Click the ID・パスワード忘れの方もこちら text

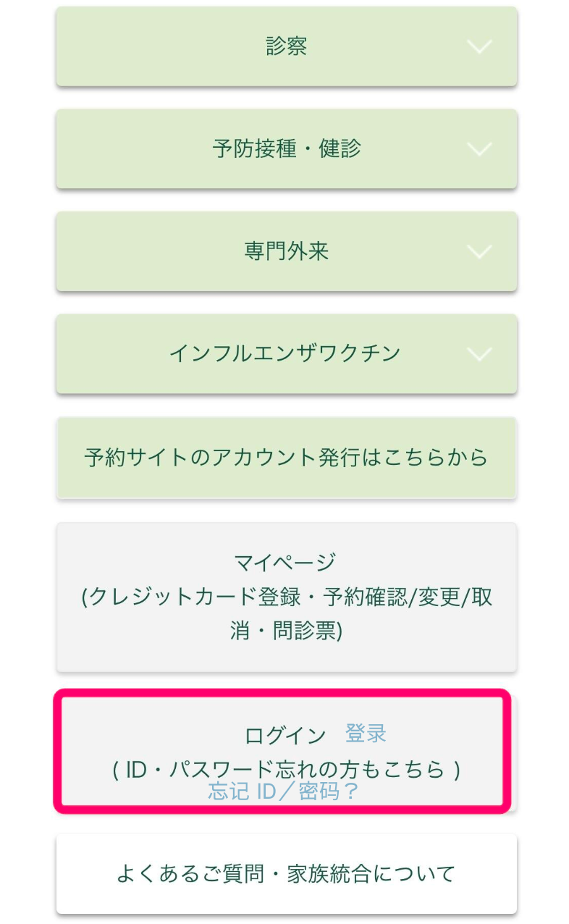(287, 769)
